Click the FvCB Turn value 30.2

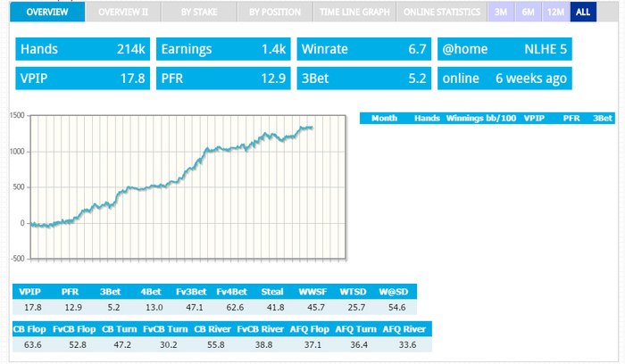click(x=169, y=345)
